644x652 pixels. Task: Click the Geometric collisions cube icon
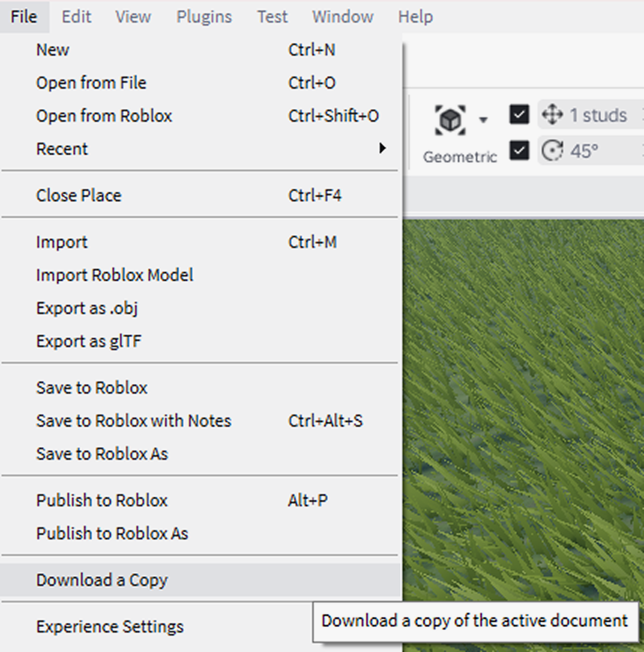(x=450, y=120)
